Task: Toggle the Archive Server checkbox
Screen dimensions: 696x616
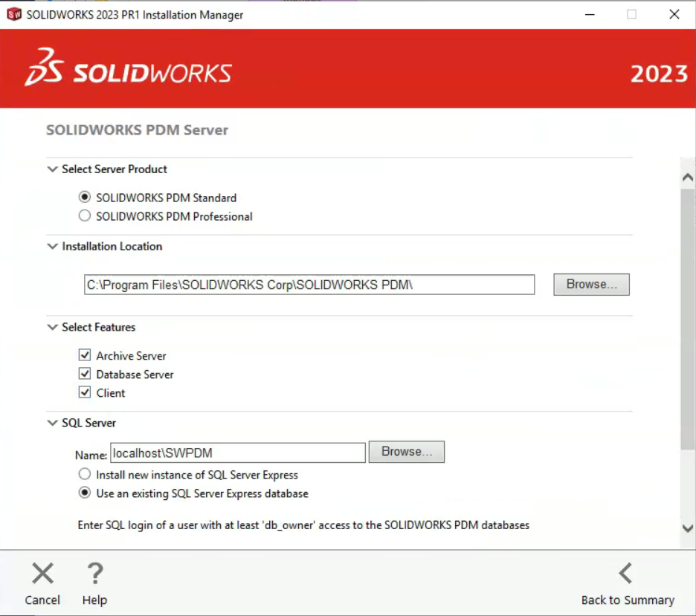Action: (x=84, y=355)
